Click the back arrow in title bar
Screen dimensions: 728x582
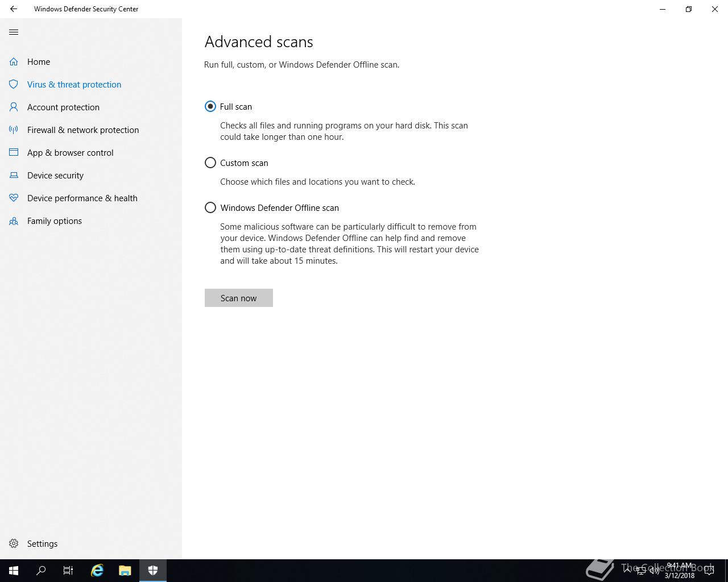tap(14, 9)
